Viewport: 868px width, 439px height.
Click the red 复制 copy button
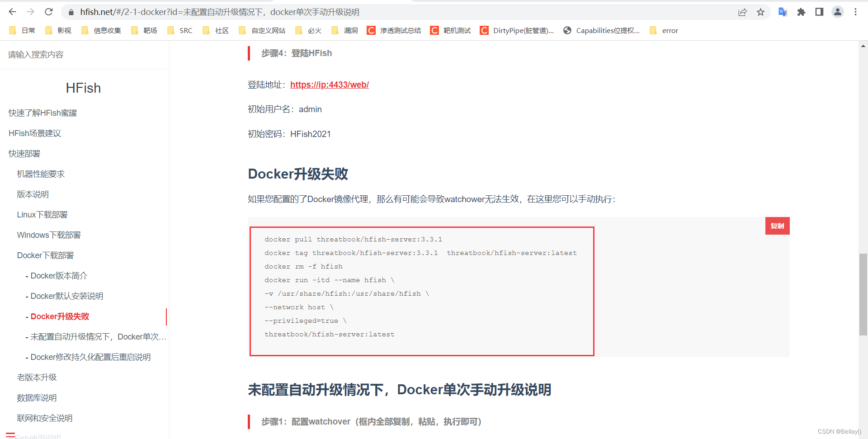pyautogui.click(x=778, y=226)
